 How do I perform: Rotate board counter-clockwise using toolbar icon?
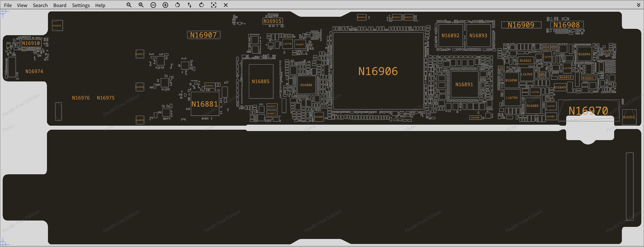[177, 5]
